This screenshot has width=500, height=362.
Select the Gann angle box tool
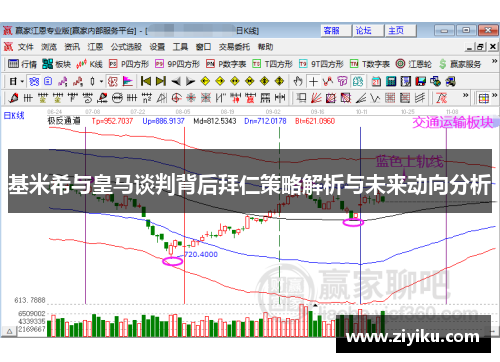tap(330, 98)
